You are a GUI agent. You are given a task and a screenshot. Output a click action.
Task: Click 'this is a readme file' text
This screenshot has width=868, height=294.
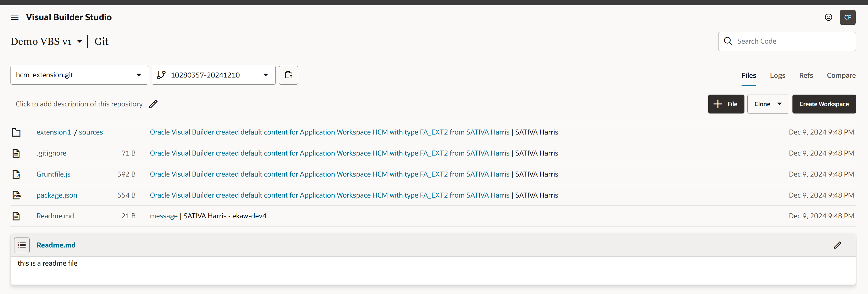47,263
